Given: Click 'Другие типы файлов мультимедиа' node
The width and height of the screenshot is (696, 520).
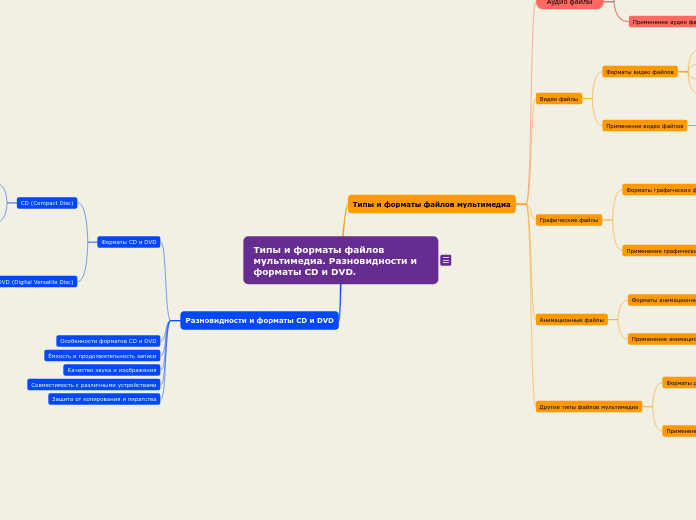Looking at the screenshot, I should pos(589,406).
